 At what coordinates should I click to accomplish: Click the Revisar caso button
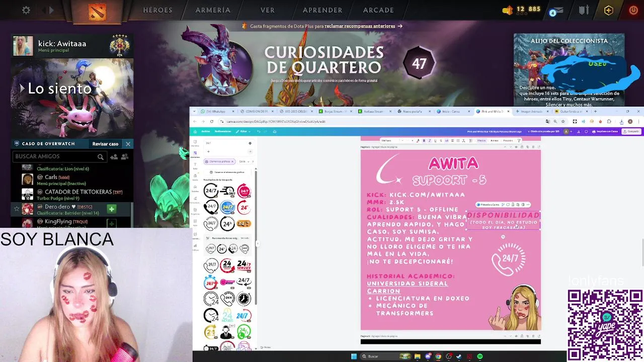[x=105, y=144]
